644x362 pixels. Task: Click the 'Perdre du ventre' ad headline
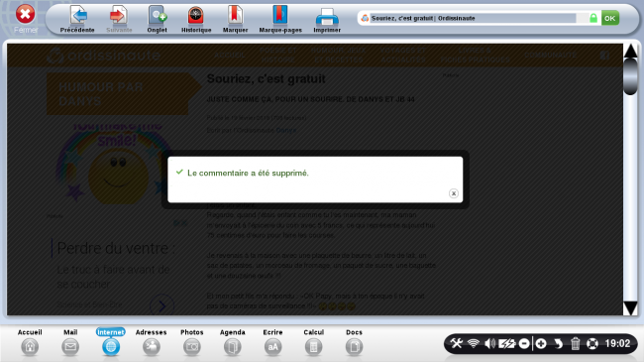[116, 248]
